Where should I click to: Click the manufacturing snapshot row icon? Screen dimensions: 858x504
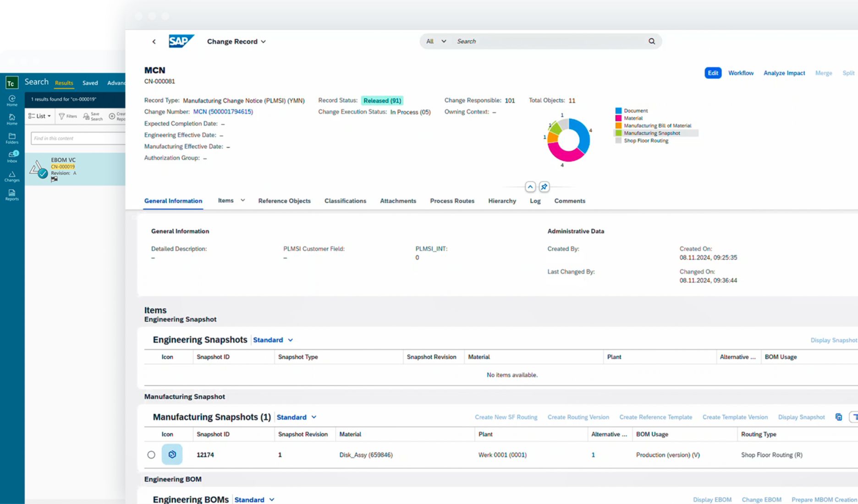172,455
